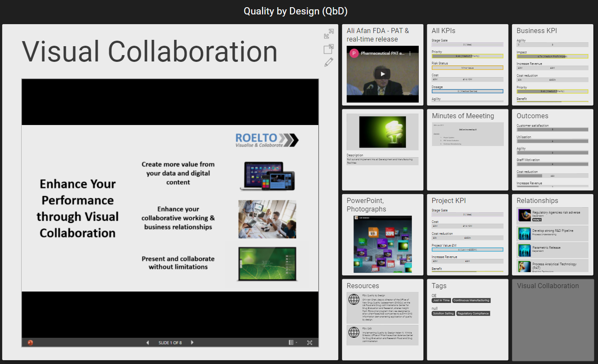Open the slide outline view
Viewport: 598px width, 364px height.
[x=292, y=342]
